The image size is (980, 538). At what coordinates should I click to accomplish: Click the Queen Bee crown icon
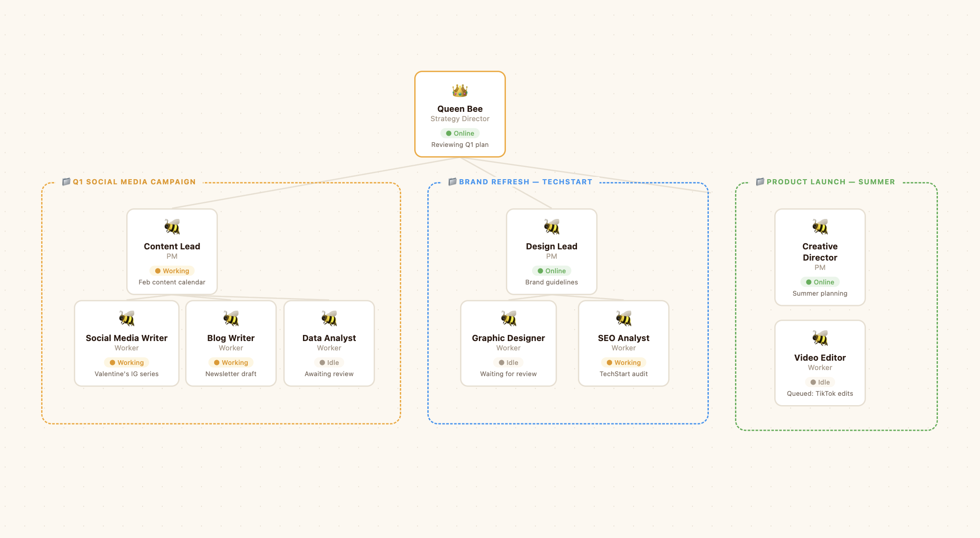[460, 90]
